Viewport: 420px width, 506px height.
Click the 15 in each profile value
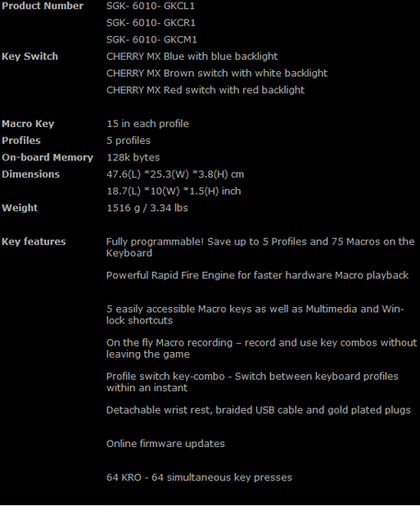tap(147, 124)
